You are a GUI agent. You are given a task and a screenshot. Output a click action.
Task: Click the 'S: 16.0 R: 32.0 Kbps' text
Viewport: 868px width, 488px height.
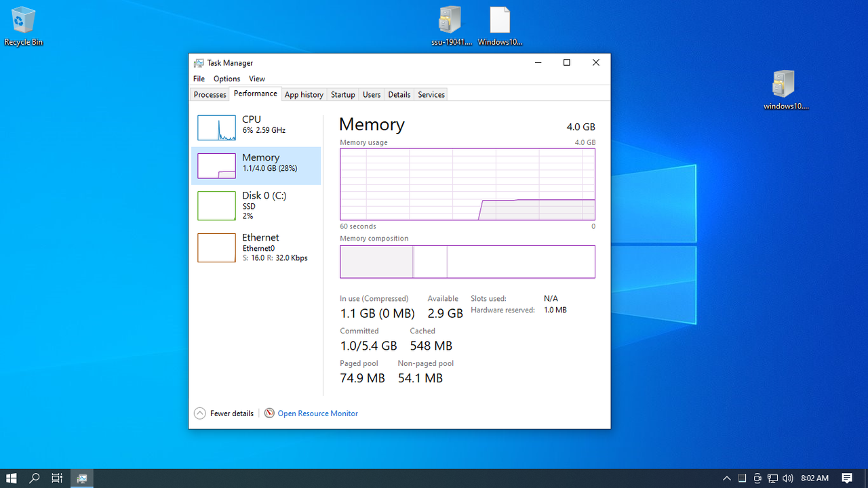pyautogui.click(x=275, y=258)
